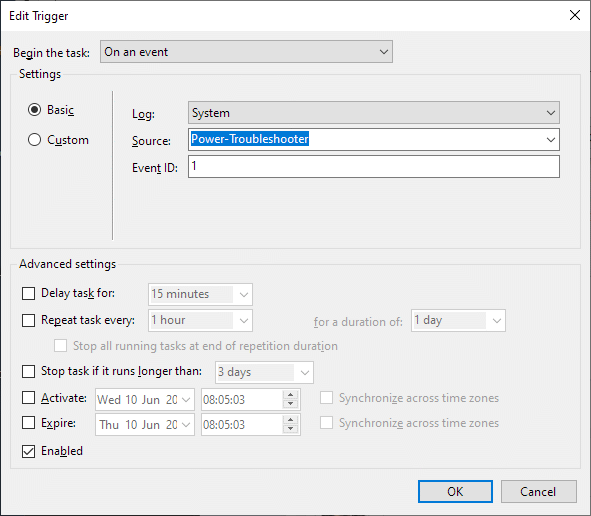Open the 15 minutes delay dropdown
591x516 pixels.
(200, 294)
